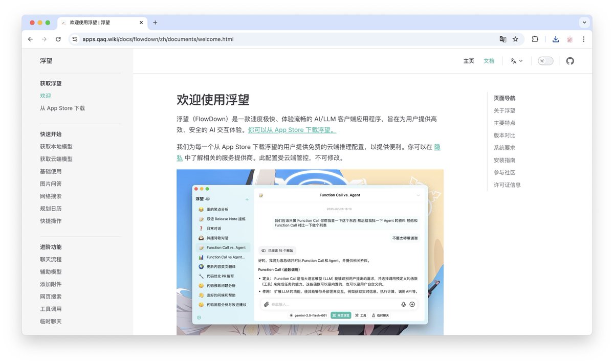Open 规划日历 sidebar entry
This screenshot has height=364, width=614.
pyautogui.click(x=51, y=209)
